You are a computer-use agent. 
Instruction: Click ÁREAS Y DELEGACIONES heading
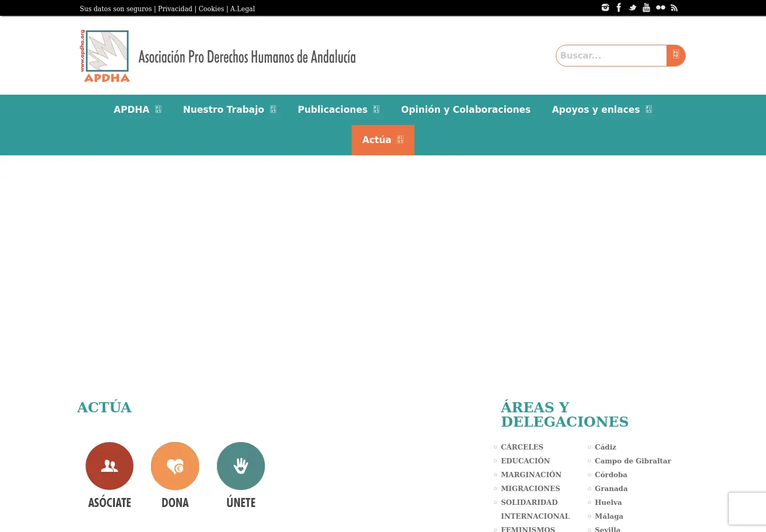[564, 414]
